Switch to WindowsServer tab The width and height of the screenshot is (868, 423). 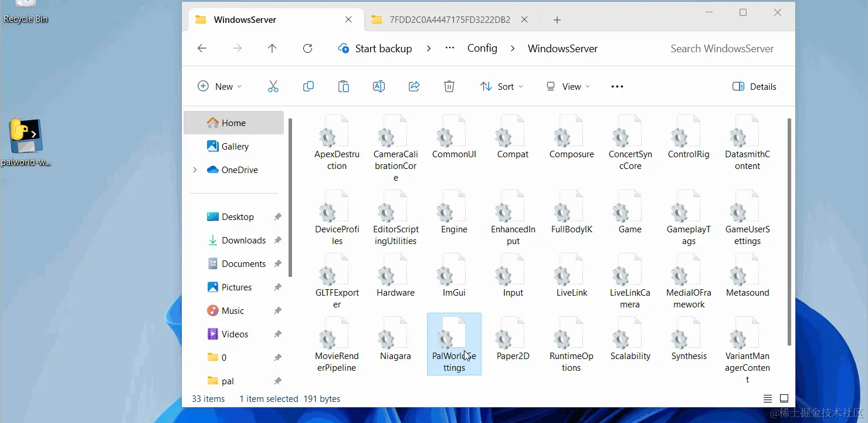[x=274, y=19]
